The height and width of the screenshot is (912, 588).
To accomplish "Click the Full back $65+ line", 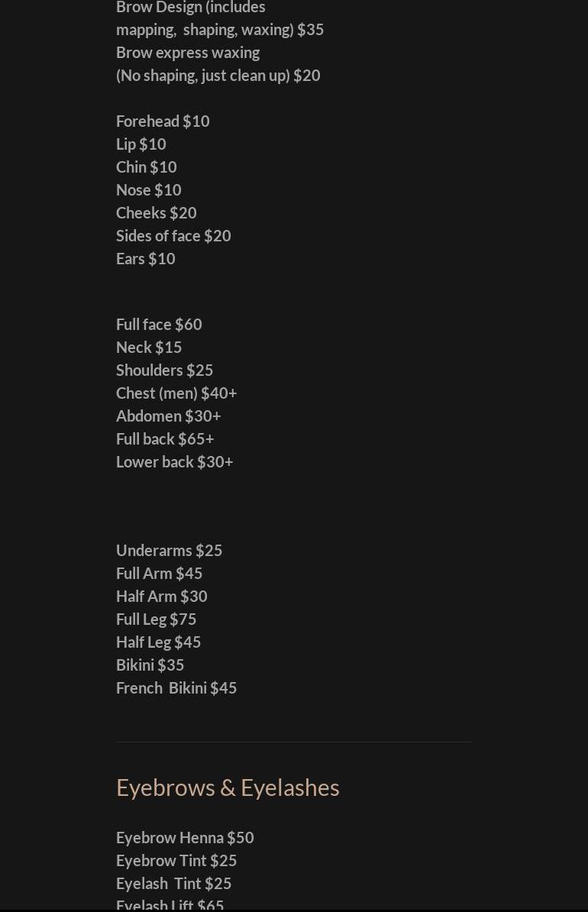I will click(x=165, y=439).
